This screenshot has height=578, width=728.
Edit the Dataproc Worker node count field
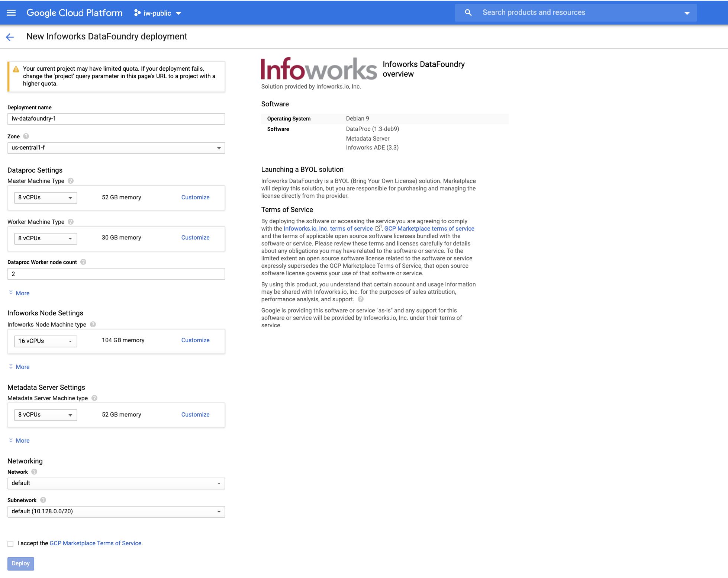coord(116,274)
